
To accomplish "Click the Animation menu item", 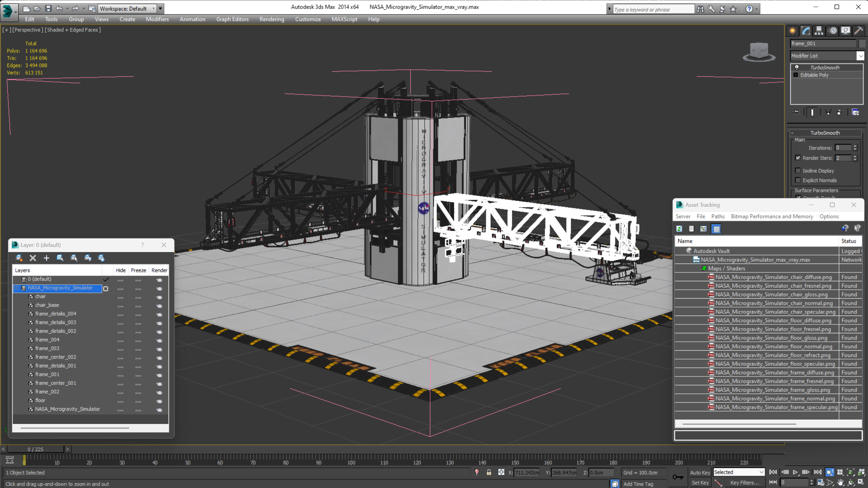I will click(x=192, y=19).
